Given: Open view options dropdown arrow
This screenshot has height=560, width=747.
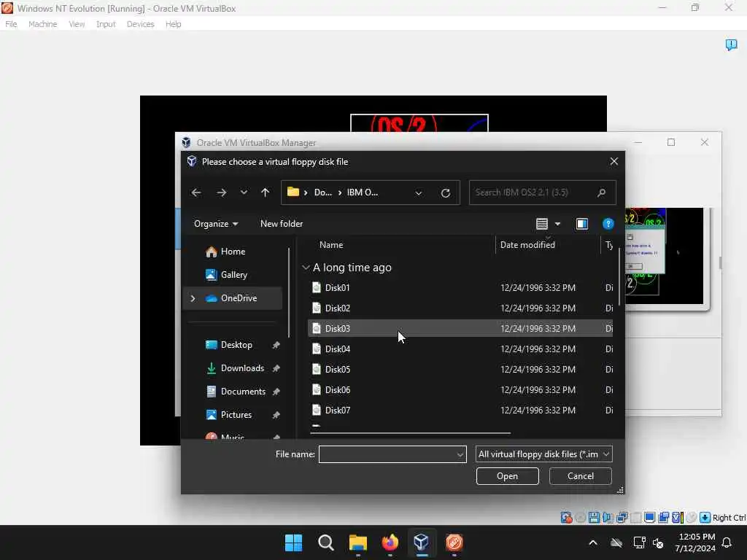Looking at the screenshot, I should pyautogui.click(x=558, y=224).
